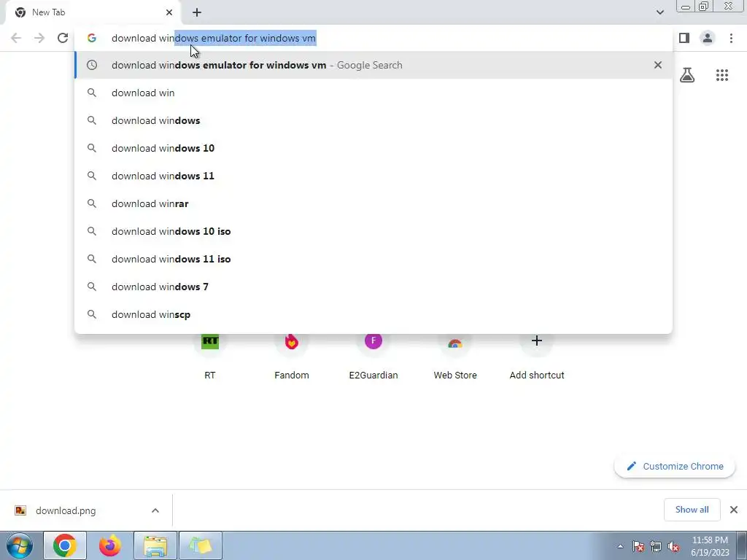Expand download.png options chevron
This screenshot has width=747, height=560.
(x=155, y=510)
